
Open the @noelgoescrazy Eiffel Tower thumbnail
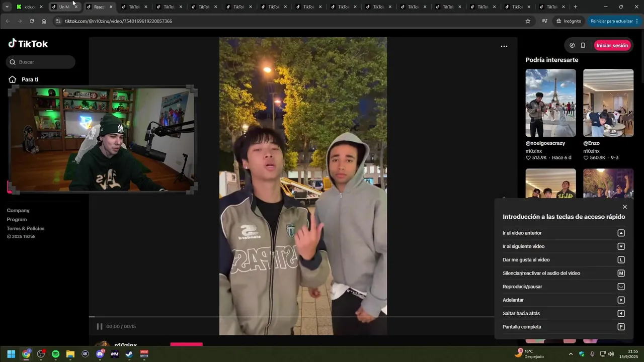click(x=550, y=103)
